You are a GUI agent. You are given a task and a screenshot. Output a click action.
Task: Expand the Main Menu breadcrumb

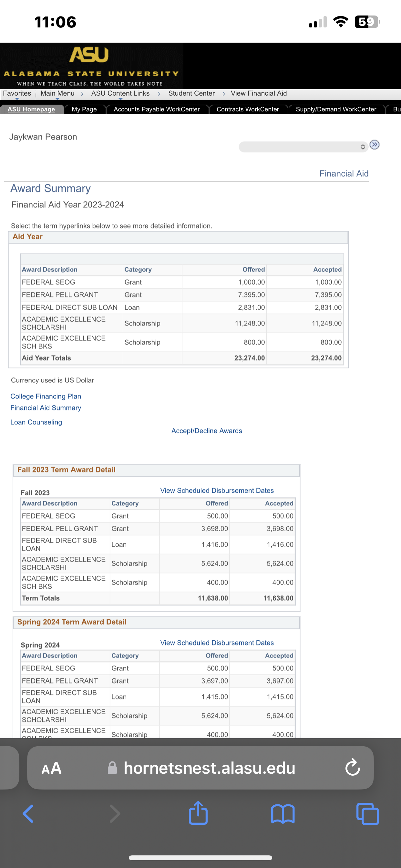(x=57, y=93)
